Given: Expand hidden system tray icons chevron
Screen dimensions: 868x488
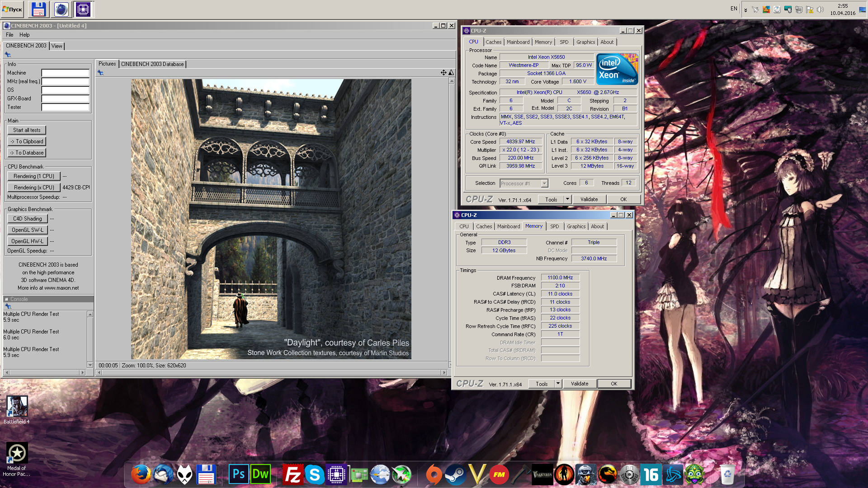Looking at the screenshot, I should coord(745,9).
